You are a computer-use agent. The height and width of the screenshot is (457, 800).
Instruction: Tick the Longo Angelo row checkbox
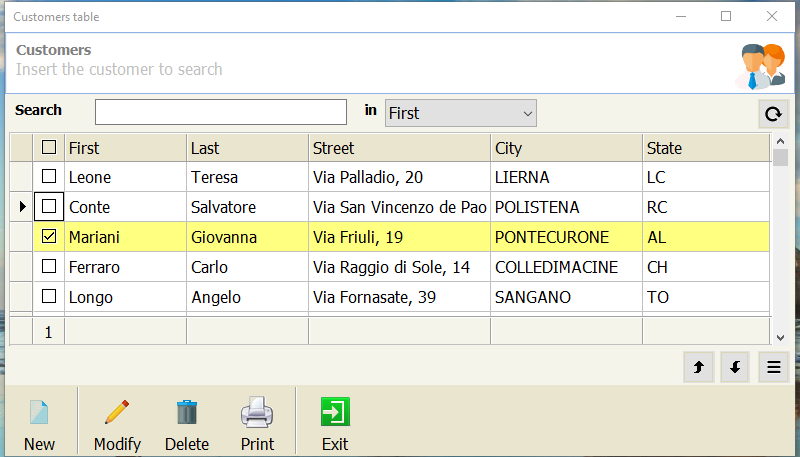[49, 296]
